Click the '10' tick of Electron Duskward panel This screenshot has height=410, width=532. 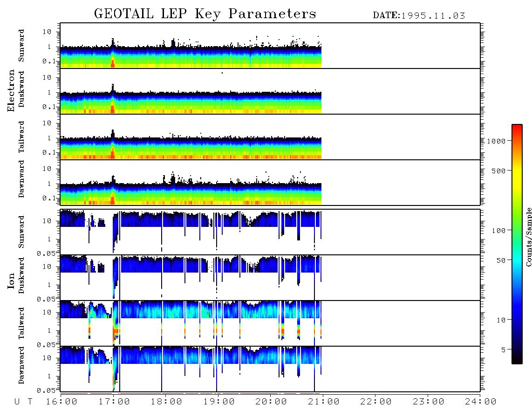(x=47, y=77)
